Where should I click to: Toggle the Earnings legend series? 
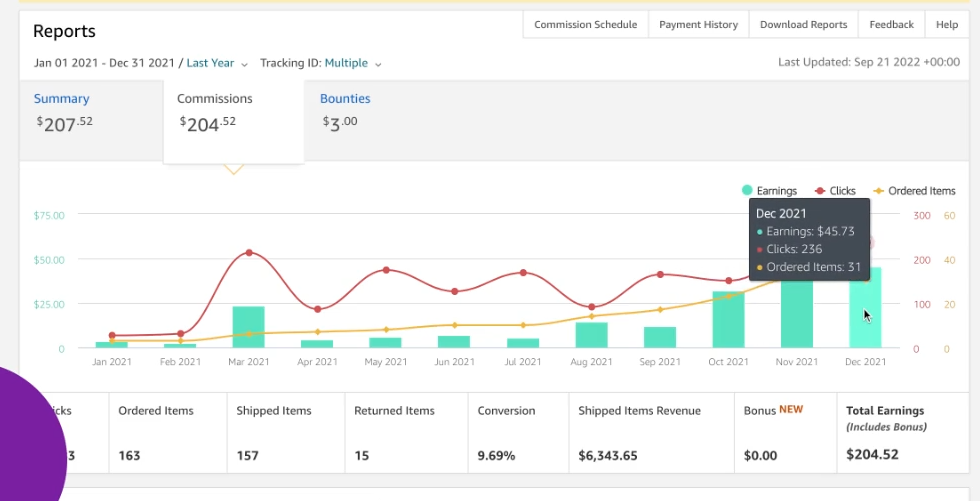(769, 191)
